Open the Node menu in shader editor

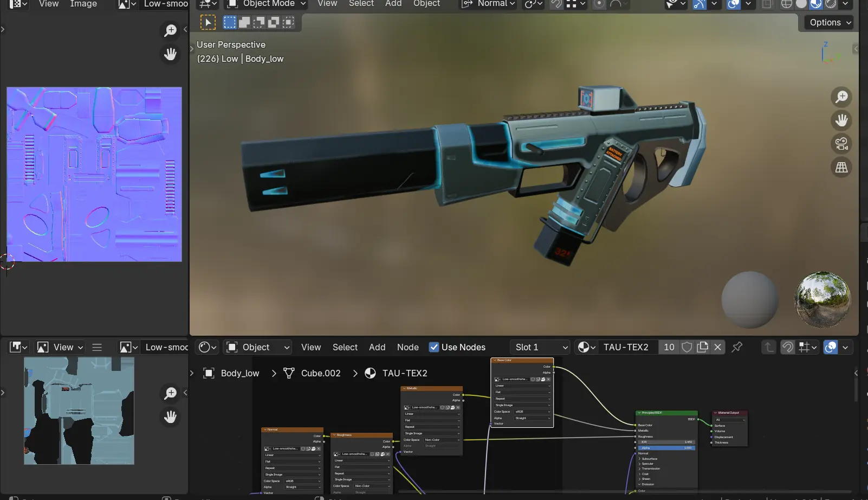tap(407, 347)
